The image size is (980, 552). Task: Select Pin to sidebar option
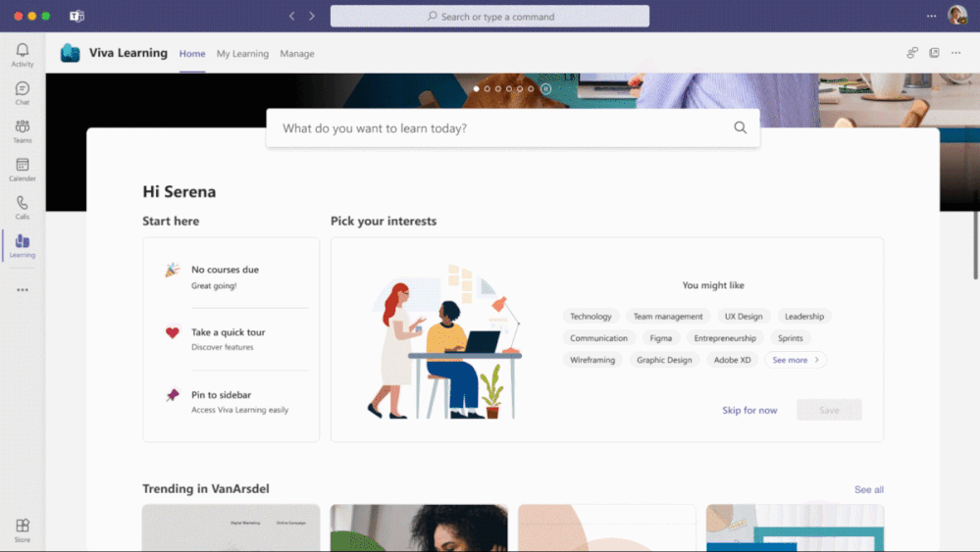[237, 402]
